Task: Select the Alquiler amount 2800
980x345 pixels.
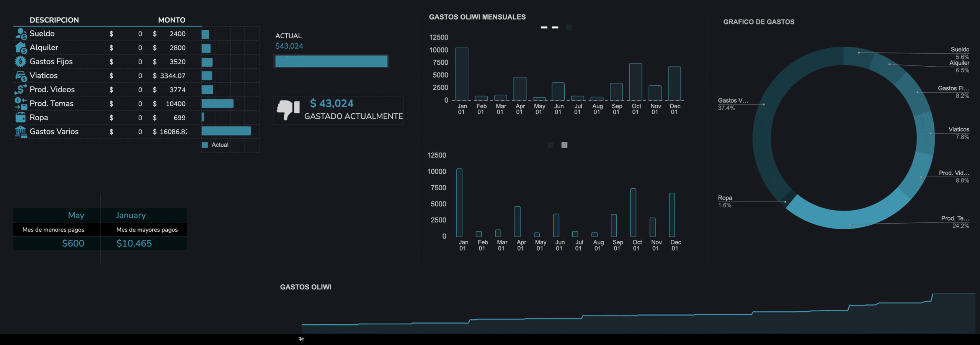Action: click(178, 47)
